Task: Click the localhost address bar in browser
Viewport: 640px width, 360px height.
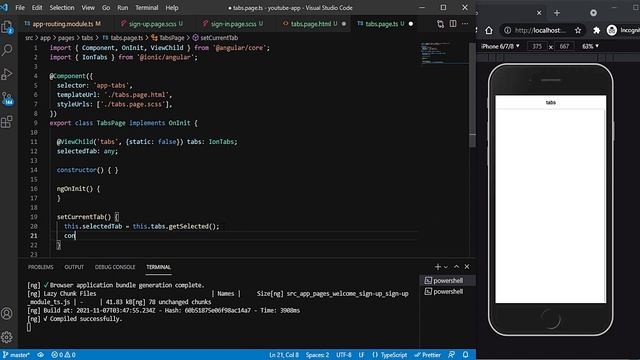Action: (541, 30)
